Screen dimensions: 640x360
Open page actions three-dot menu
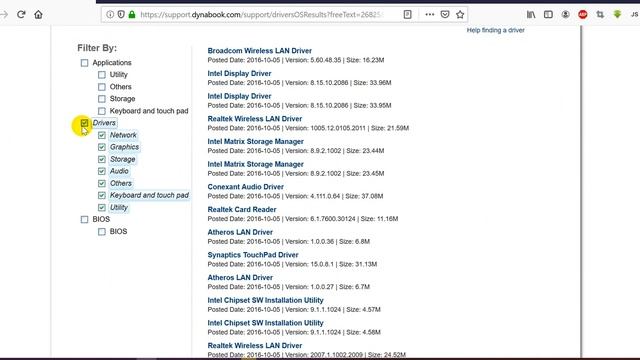pos(429,14)
